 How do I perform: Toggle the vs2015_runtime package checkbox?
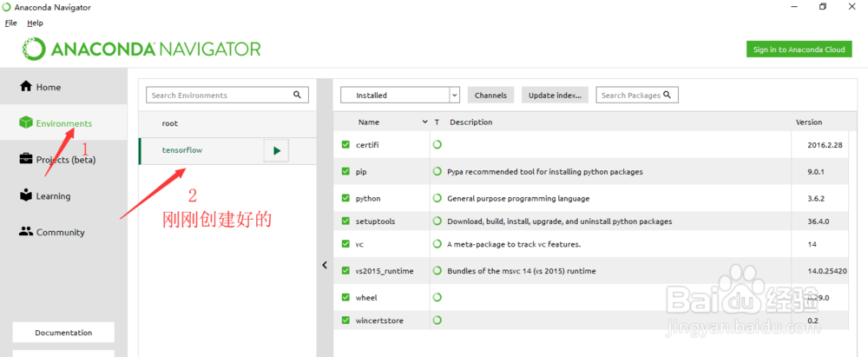point(346,271)
